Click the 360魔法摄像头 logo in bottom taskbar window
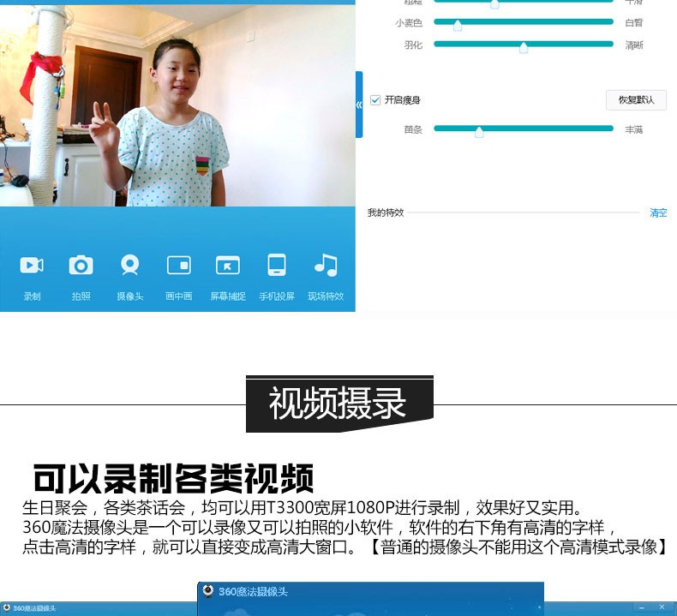This screenshot has width=677, height=616. (7, 607)
